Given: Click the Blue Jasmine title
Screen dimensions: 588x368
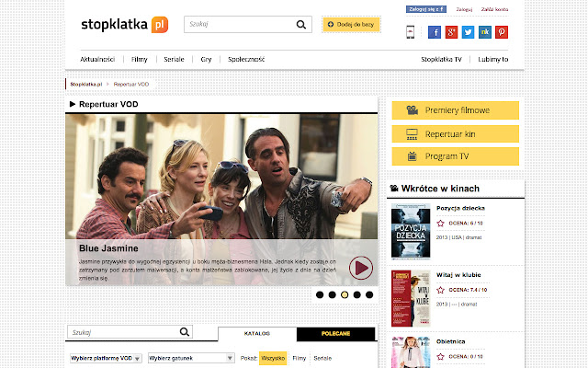Looking at the screenshot, I should pos(108,248).
